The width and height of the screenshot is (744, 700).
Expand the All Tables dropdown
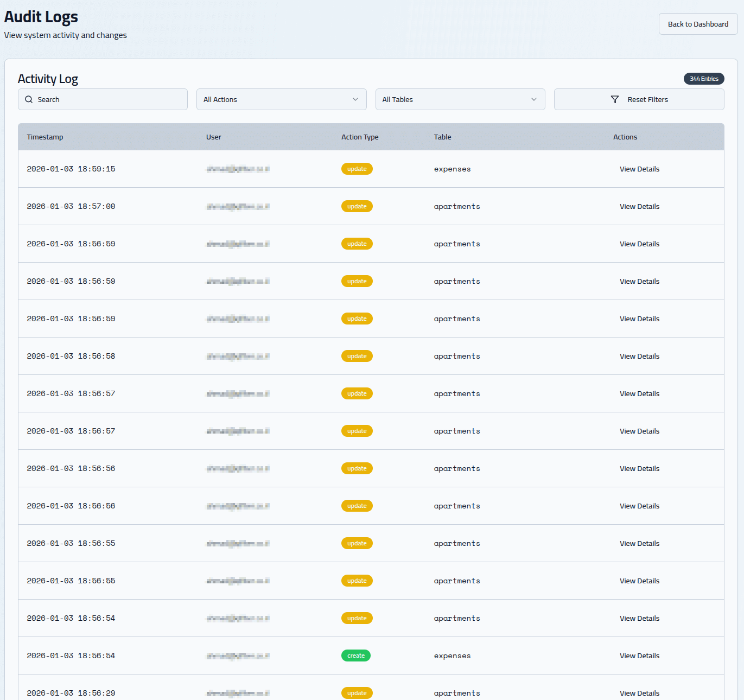tap(460, 99)
